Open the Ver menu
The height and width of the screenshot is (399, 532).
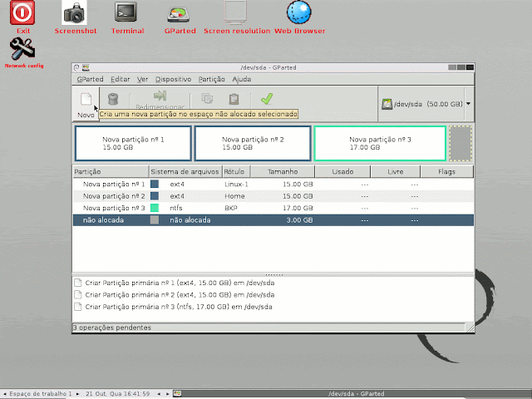coord(142,79)
